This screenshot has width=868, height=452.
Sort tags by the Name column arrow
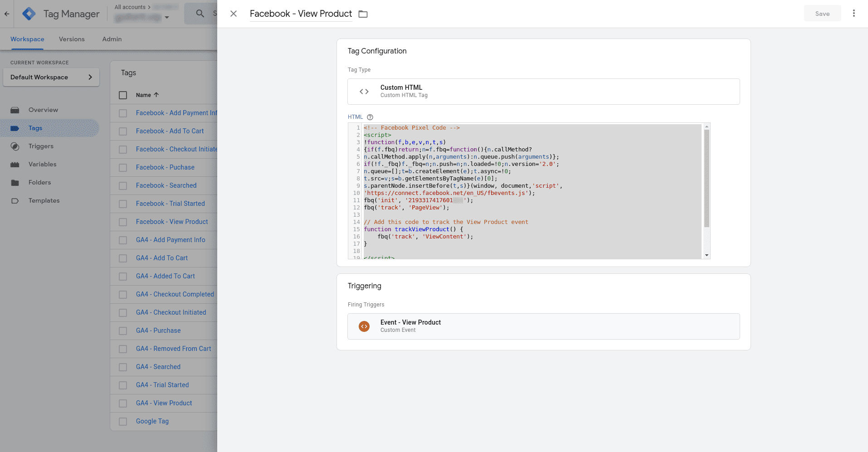pyautogui.click(x=156, y=95)
